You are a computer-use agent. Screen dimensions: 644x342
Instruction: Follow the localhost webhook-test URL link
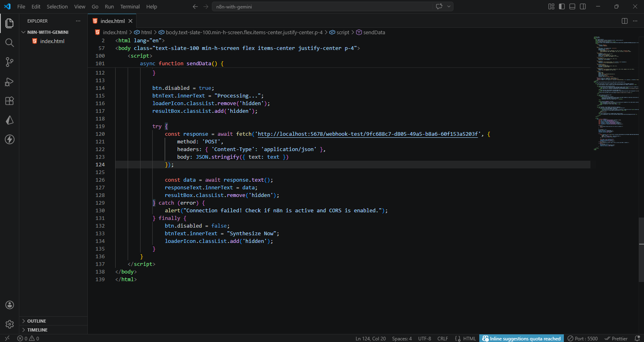[368, 134]
